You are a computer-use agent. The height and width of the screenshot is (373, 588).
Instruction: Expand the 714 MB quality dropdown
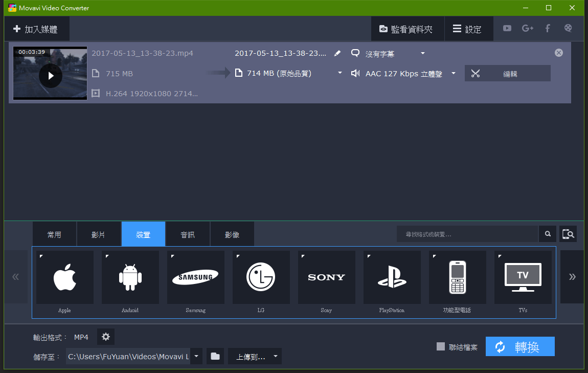340,73
